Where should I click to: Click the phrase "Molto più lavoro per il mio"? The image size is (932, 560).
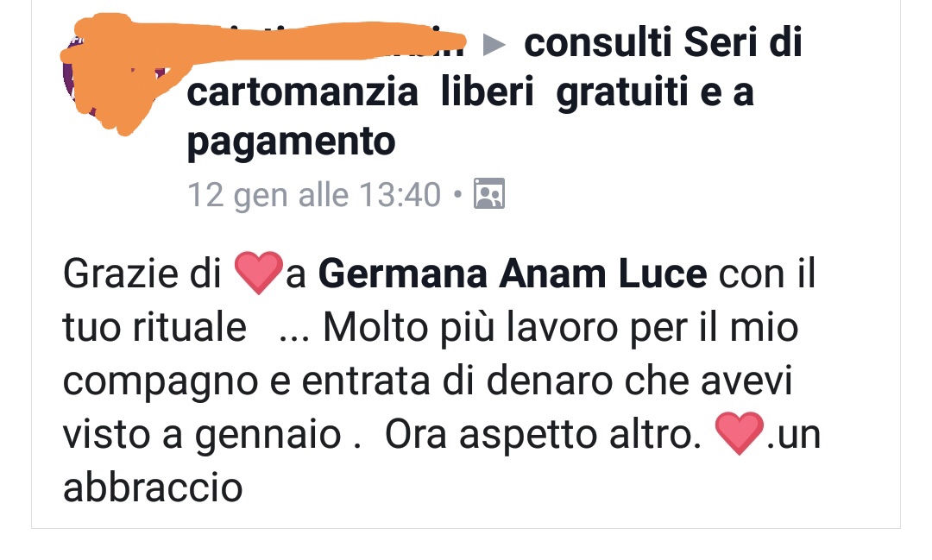561,328
